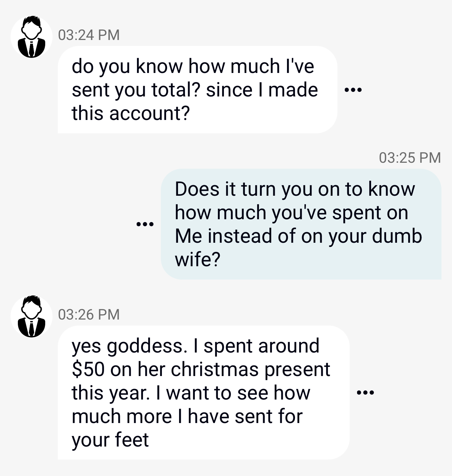Select the 03:26 PM timestamp
This screenshot has height=476, width=452.
tap(89, 314)
